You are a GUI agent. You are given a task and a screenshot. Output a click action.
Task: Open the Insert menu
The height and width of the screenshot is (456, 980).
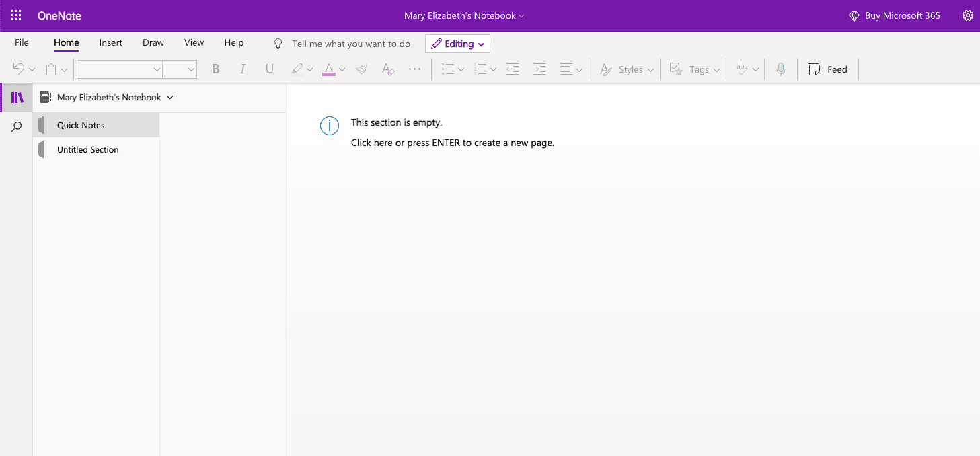(110, 42)
